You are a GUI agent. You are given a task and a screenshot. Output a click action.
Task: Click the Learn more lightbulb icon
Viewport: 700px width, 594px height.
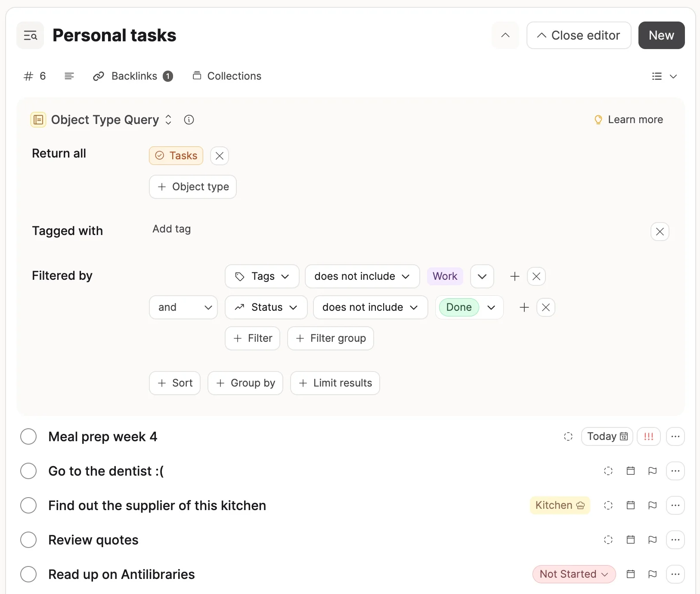(x=598, y=120)
